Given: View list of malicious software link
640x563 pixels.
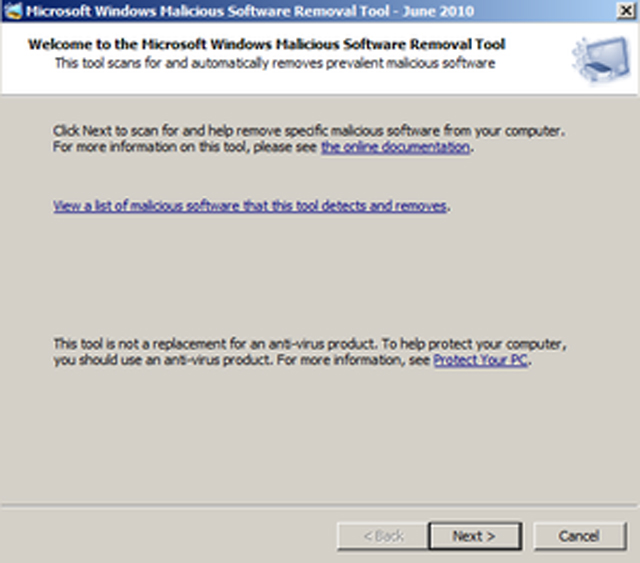Looking at the screenshot, I should tap(250, 205).
